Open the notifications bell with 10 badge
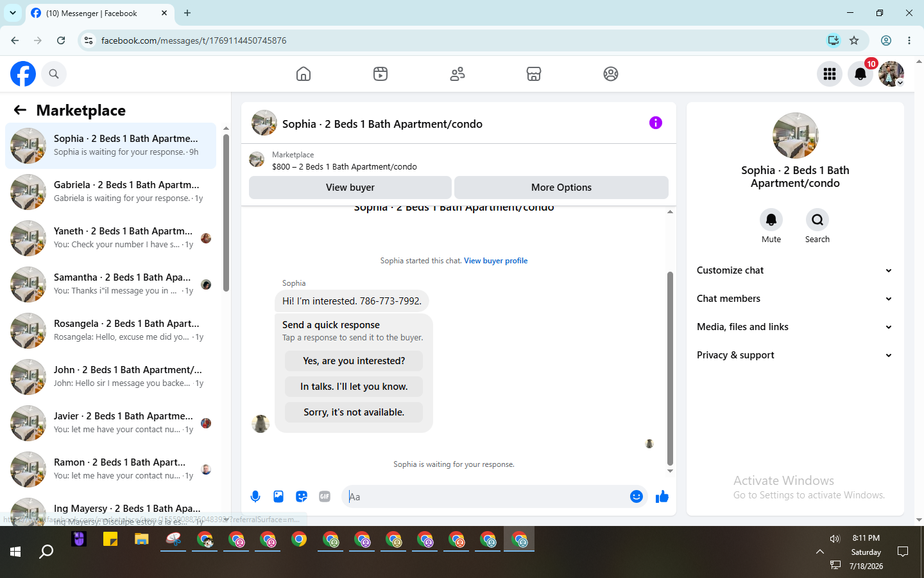Screen dimensions: 924x578 tap(860, 74)
